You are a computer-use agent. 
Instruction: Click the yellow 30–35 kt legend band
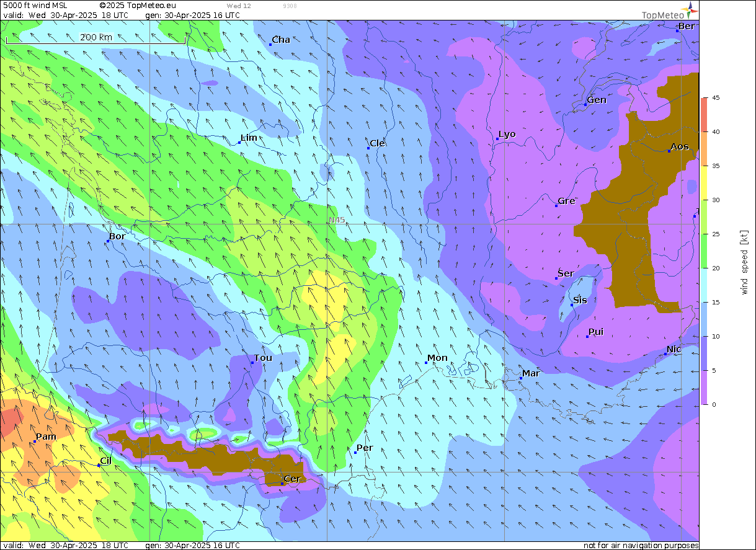pos(704,183)
